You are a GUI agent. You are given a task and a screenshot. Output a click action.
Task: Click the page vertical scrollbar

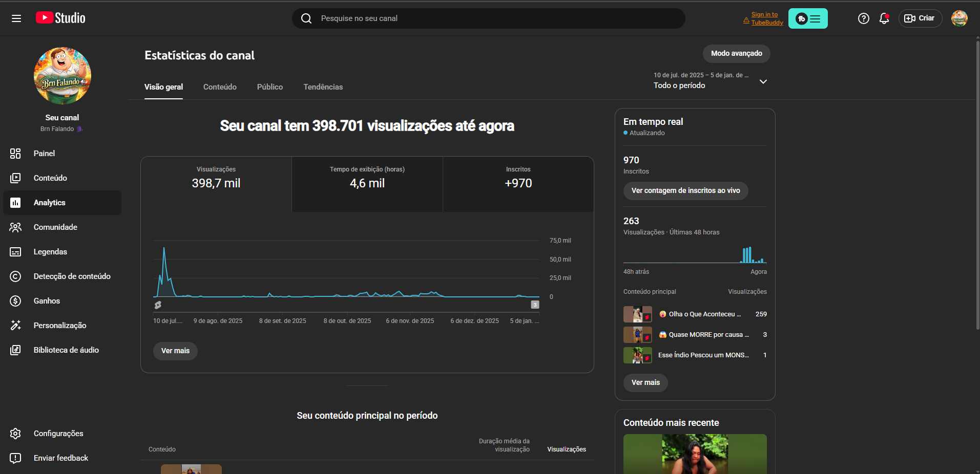pos(977,184)
